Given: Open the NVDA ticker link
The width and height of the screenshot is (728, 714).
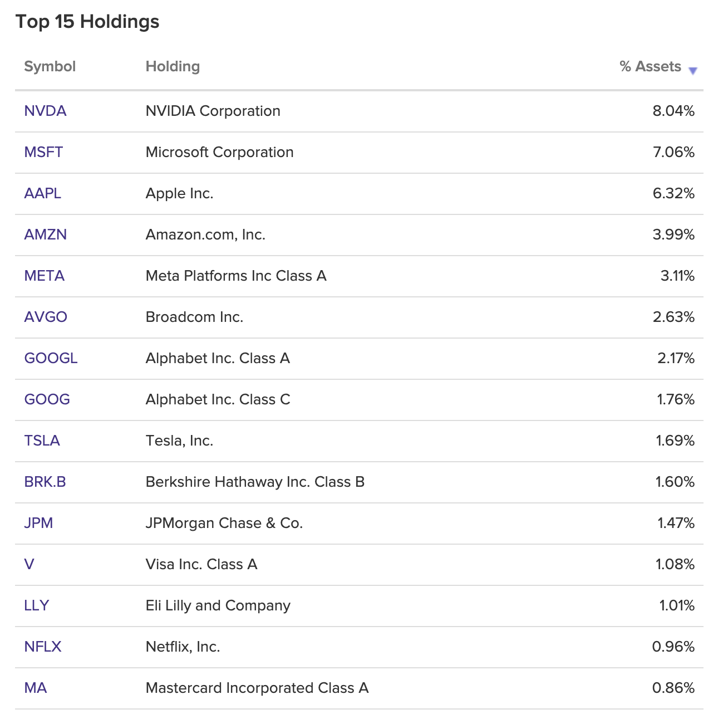Looking at the screenshot, I should tap(45, 111).
